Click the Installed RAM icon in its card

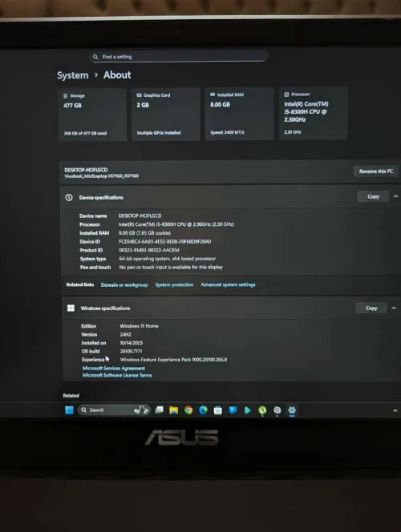point(213,95)
